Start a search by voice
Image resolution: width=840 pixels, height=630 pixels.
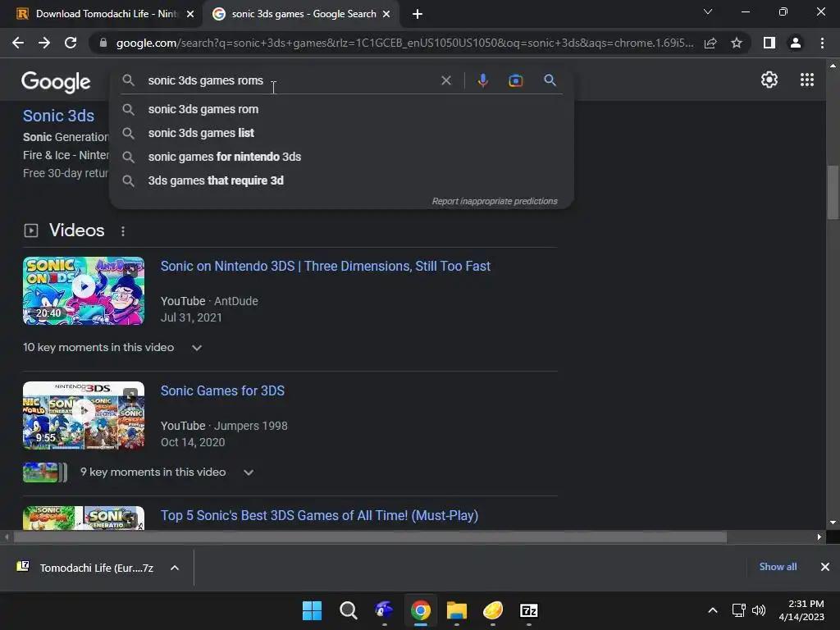pyautogui.click(x=482, y=80)
